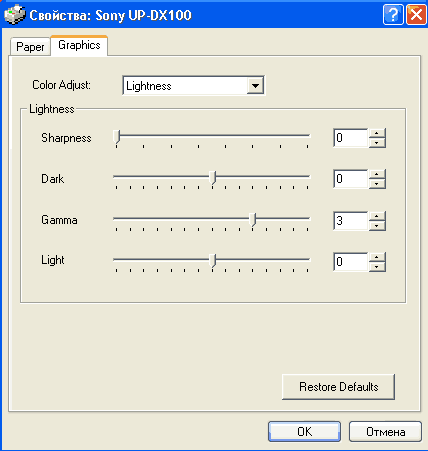Open the Color Adjust dropdown

255,86
